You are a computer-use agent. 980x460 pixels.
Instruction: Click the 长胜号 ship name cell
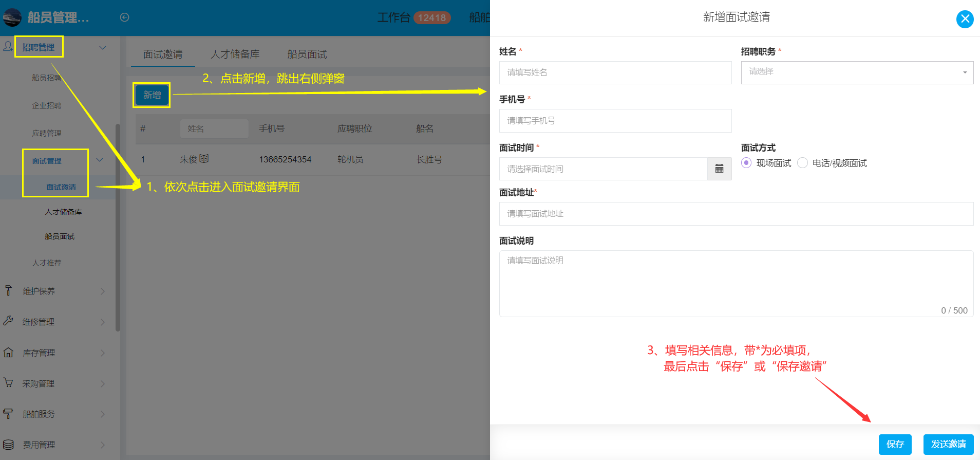[429, 159]
